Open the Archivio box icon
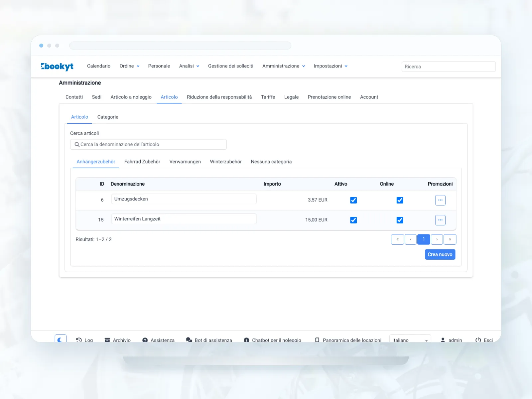This screenshot has width=532, height=399. point(107,340)
